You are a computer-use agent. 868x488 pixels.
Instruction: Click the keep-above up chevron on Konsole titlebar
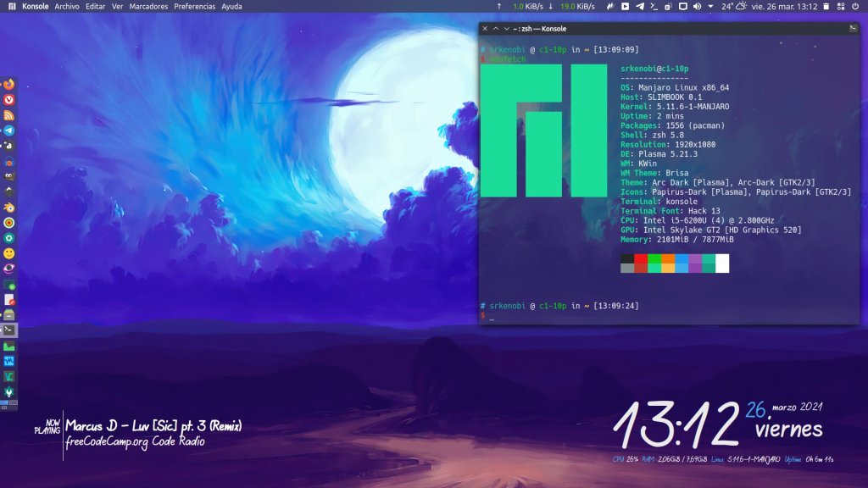tap(507, 29)
